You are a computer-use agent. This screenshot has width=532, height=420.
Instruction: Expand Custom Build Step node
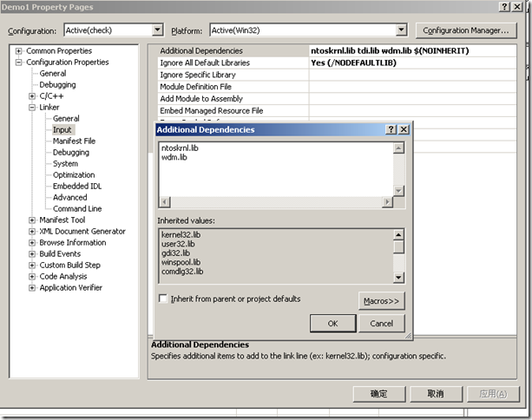[32, 266]
